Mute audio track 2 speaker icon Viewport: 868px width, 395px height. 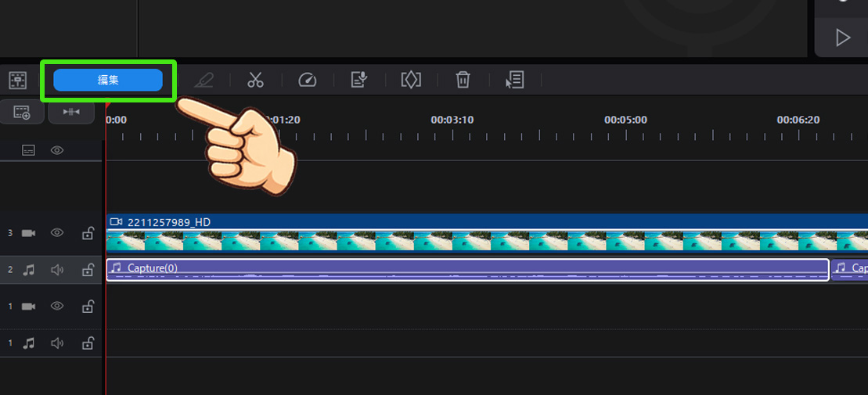(57, 270)
